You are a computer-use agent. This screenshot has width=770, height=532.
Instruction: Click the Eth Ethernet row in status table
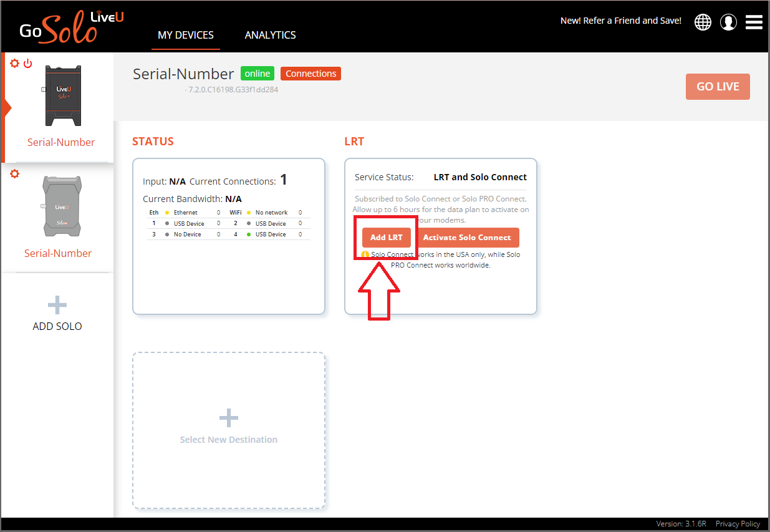(x=185, y=213)
